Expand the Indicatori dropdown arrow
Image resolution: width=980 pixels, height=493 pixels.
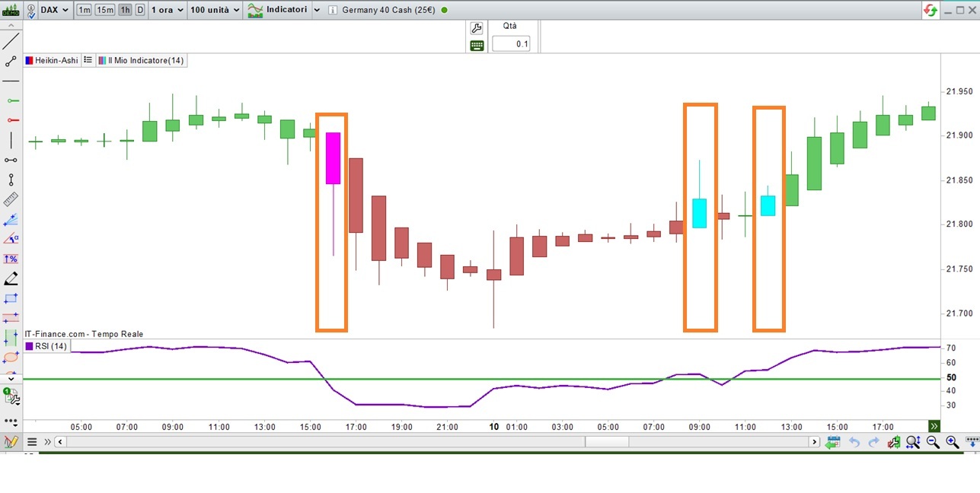pyautogui.click(x=317, y=10)
